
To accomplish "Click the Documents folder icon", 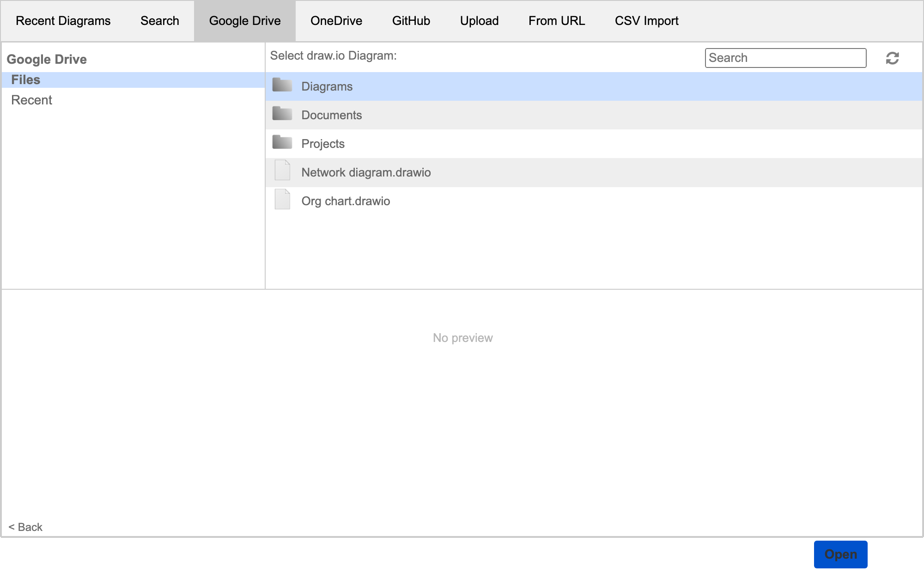I will point(282,114).
